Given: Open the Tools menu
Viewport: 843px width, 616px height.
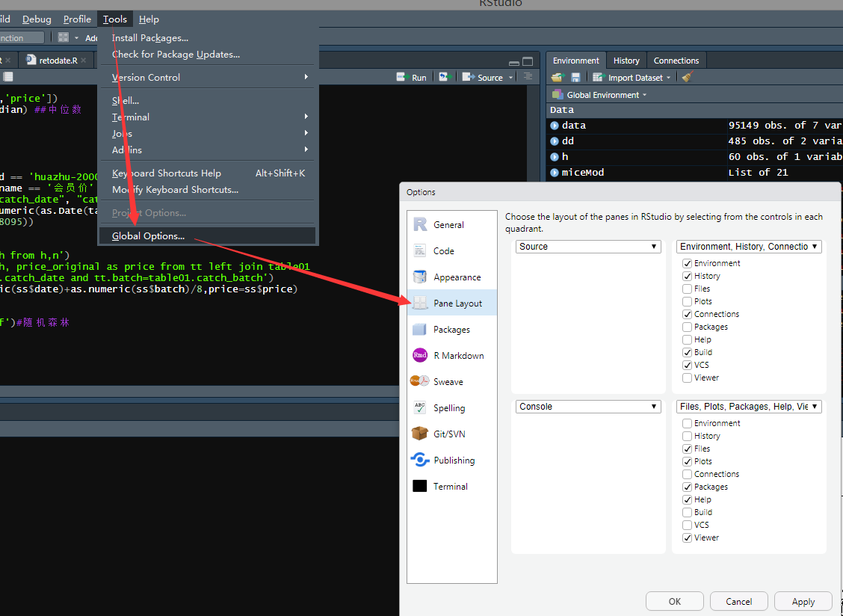Looking at the screenshot, I should pyautogui.click(x=115, y=19).
